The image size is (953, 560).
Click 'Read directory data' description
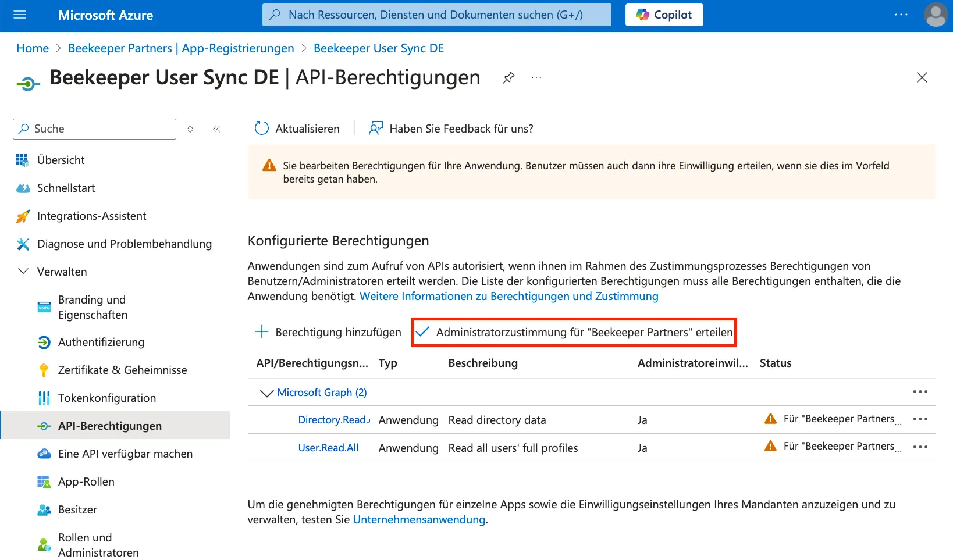pyautogui.click(x=497, y=420)
